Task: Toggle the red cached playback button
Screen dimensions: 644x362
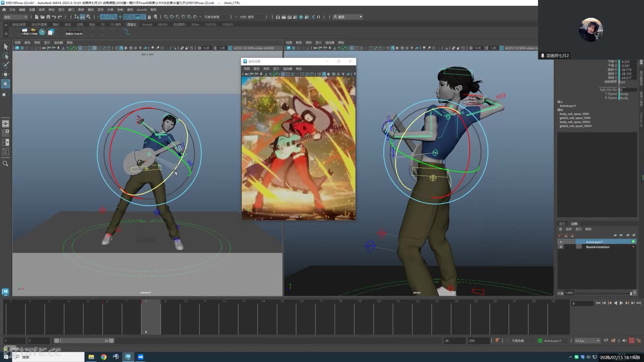Action: coord(632,341)
